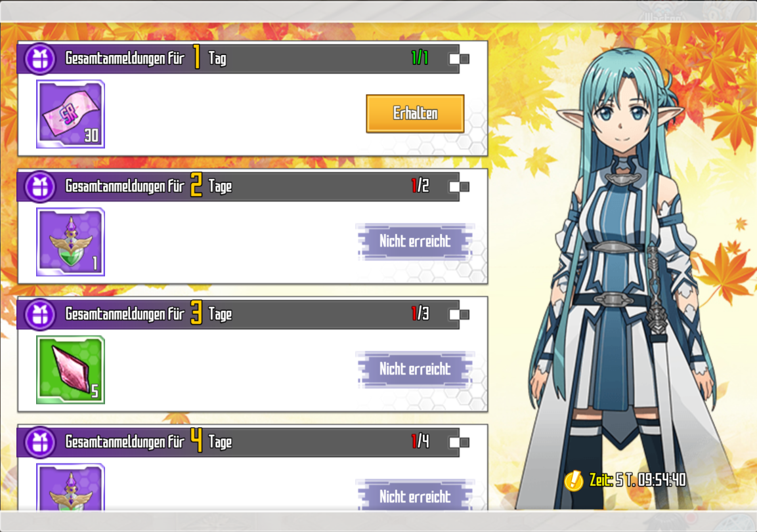757x532 pixels.
Task: Tap the SR ticket reward icon
Action: click(x=70, y=114)
